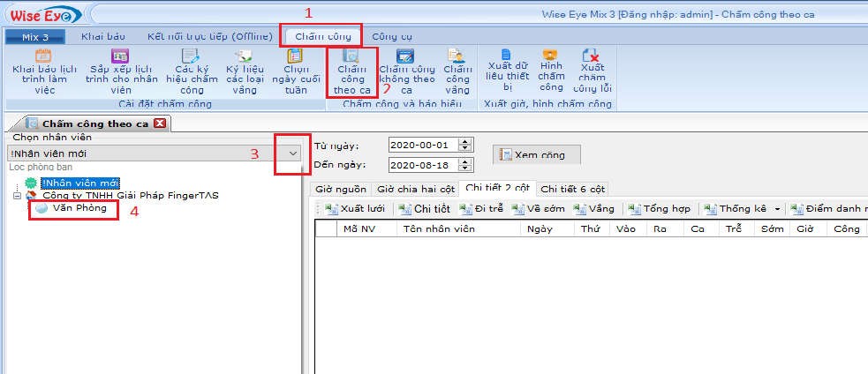Open Các ký hiệu chấm công
The image size is (868, 374).
coord(191,71)
